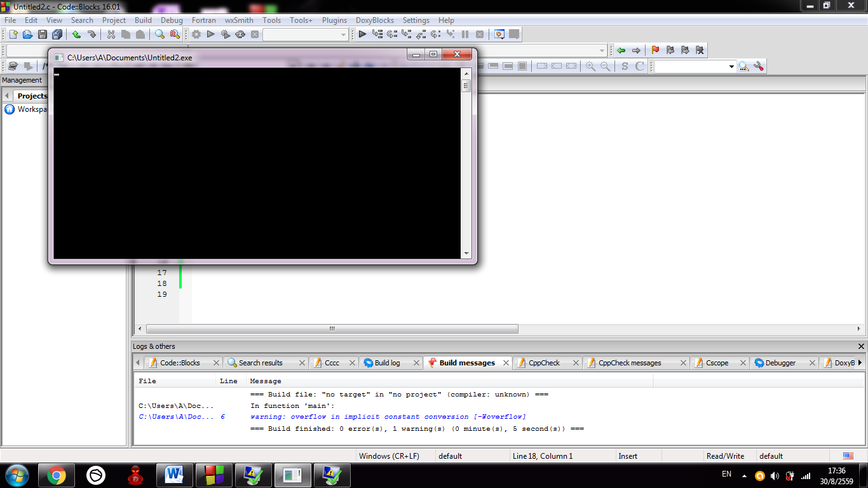Save the current file

pos(43,34)
